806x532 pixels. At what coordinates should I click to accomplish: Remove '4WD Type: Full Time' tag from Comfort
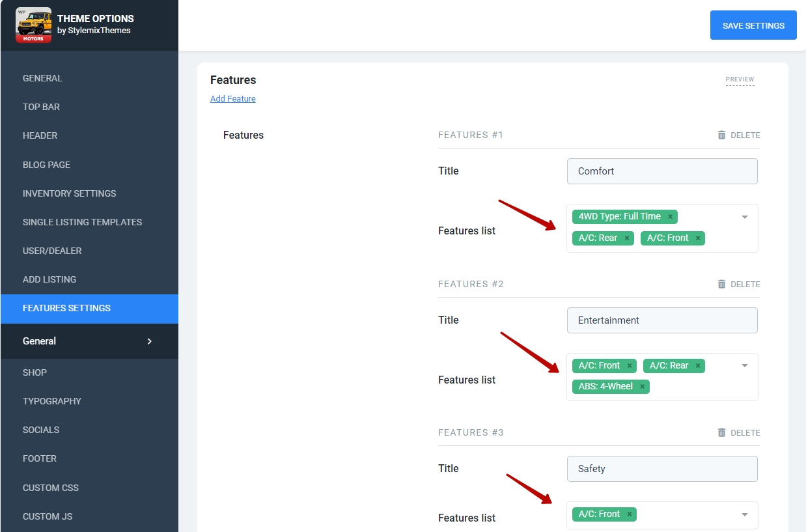(670, 217)
